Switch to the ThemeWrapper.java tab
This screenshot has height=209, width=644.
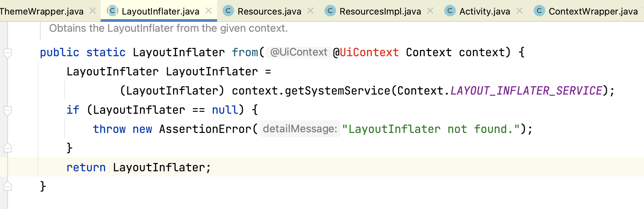41,11
